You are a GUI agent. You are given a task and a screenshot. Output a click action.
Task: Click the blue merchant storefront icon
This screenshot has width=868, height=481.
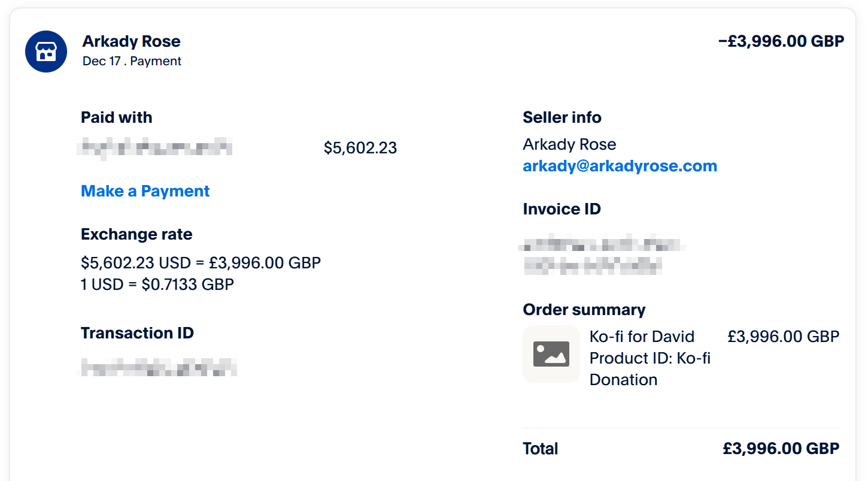click(46, 52)
